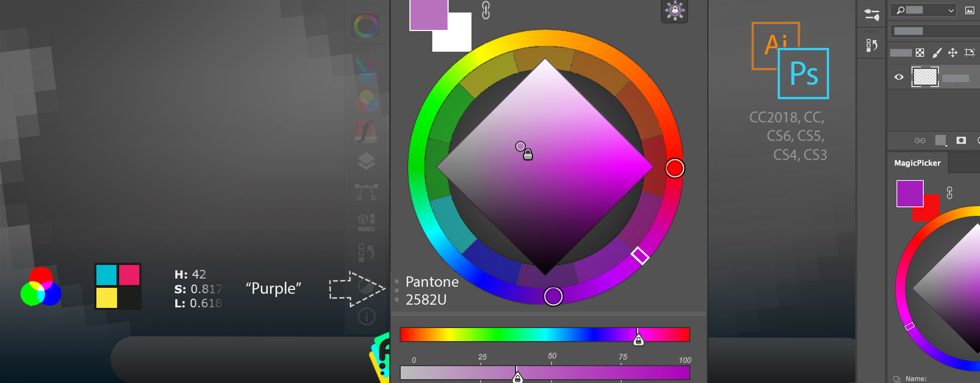The width and height of the screenshot is (980, 383).
Task: Open the History icon in right Photoshop strip
Action: tap(872, 46)
